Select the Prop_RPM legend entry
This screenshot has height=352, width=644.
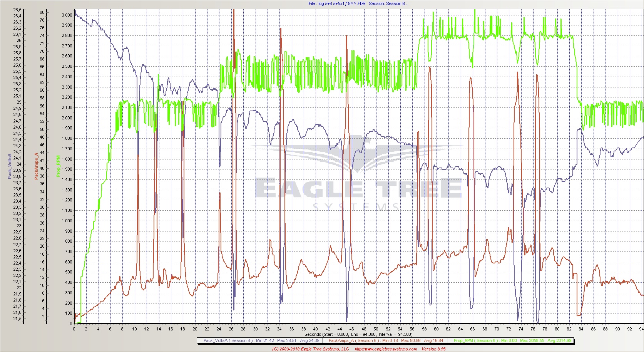coord(513,340)
